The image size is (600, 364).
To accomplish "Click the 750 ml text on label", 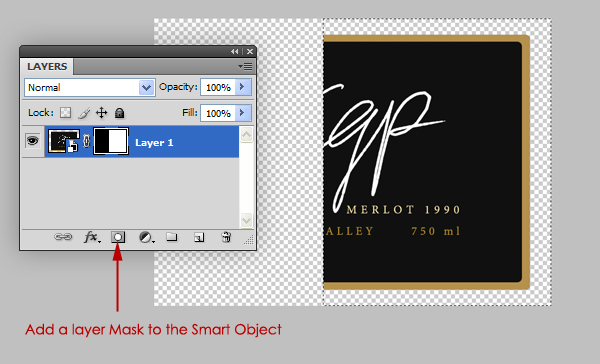I will click(x=436, y=231).
